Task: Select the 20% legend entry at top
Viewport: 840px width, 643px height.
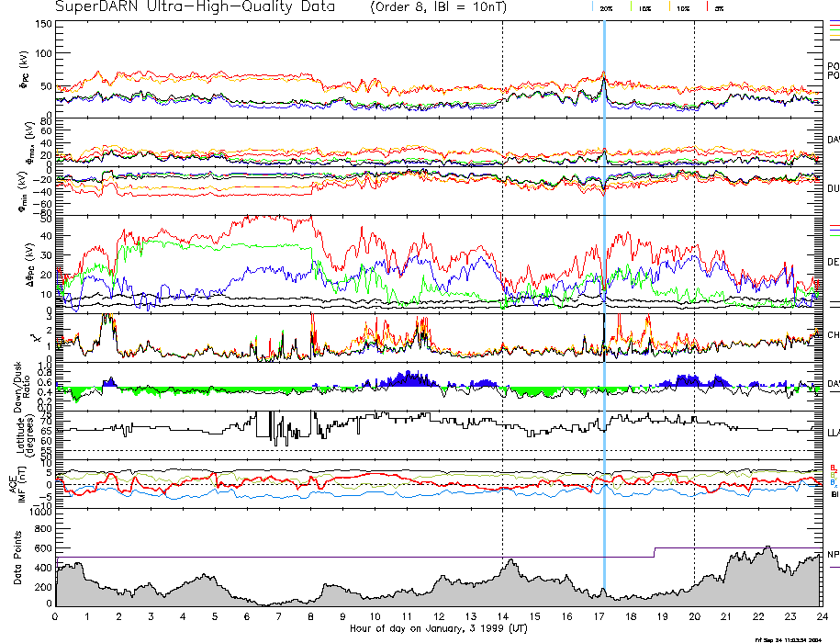Action: pos(606,7)
